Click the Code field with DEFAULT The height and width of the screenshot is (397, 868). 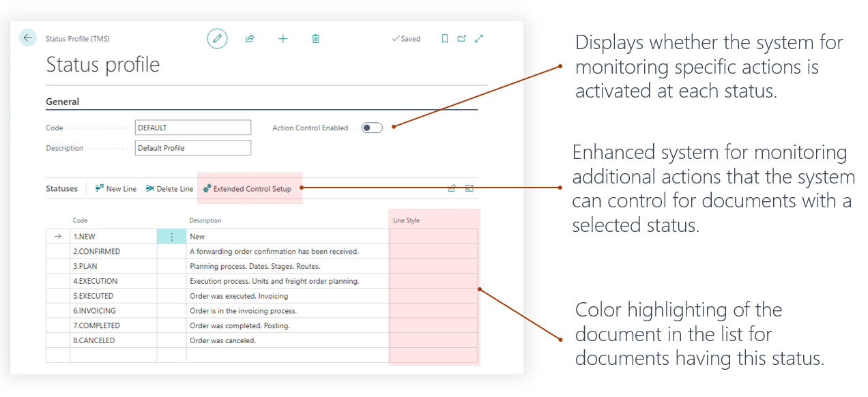[192, 128]
